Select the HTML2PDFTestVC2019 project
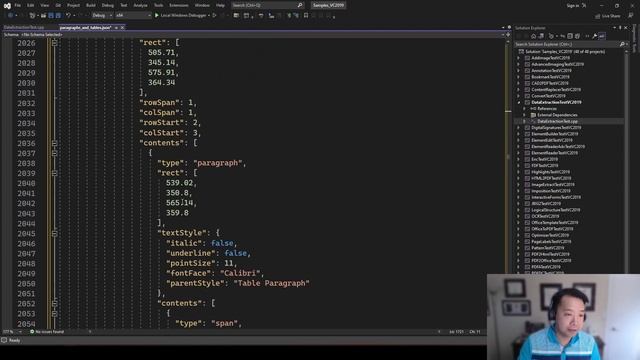This screenshot has height=360, width=640. (551, 178)
